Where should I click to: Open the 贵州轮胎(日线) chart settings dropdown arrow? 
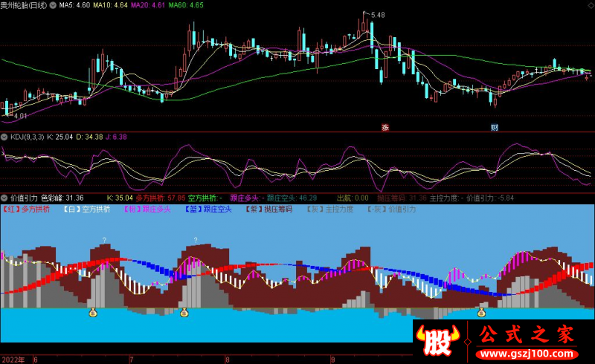[x=53, y=5]
